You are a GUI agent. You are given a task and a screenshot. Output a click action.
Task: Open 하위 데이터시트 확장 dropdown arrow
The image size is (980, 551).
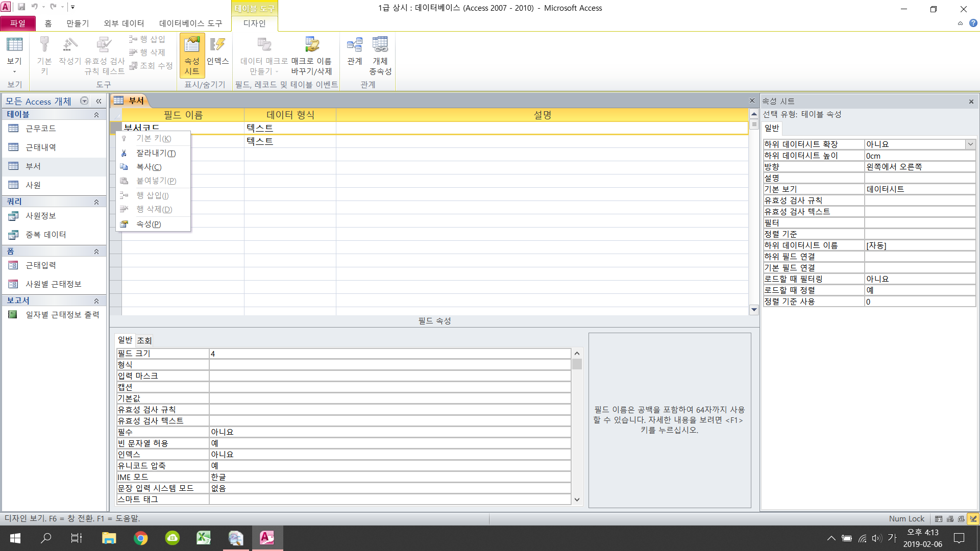[x=970, y=144]
